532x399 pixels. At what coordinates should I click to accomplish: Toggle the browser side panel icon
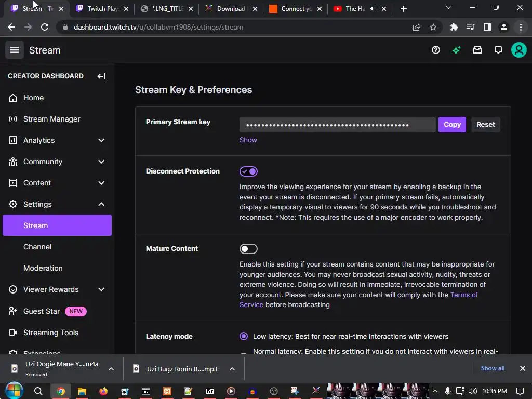[487, 27]
